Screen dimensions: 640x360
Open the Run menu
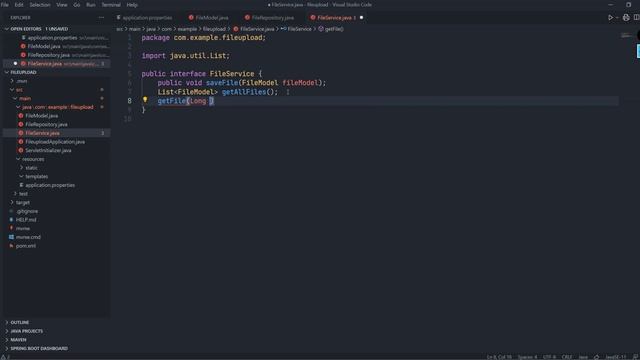[91, 5]
